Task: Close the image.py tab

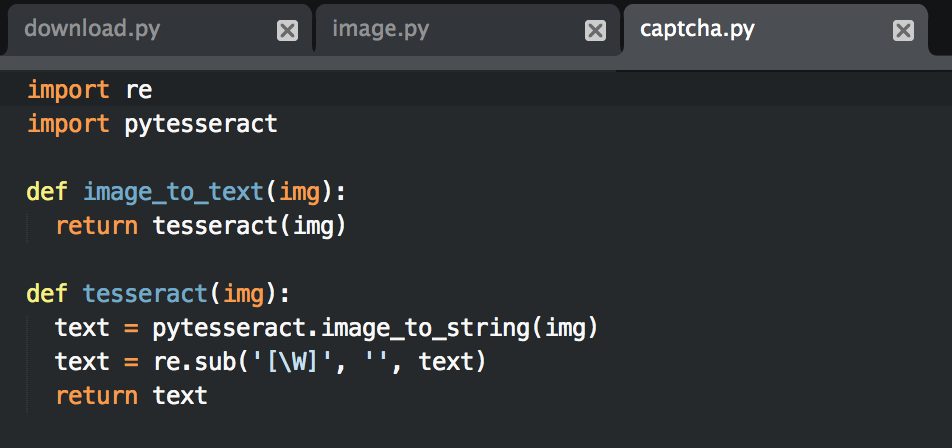Action: point(595,31)
